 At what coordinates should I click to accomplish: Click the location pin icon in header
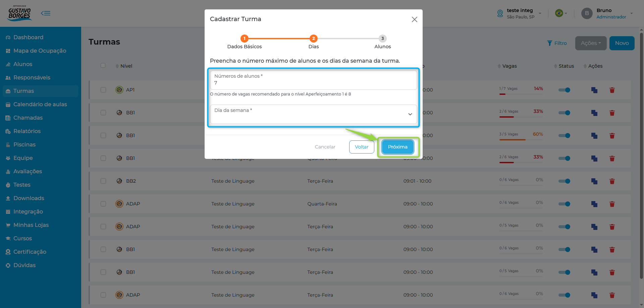[500, 13]
